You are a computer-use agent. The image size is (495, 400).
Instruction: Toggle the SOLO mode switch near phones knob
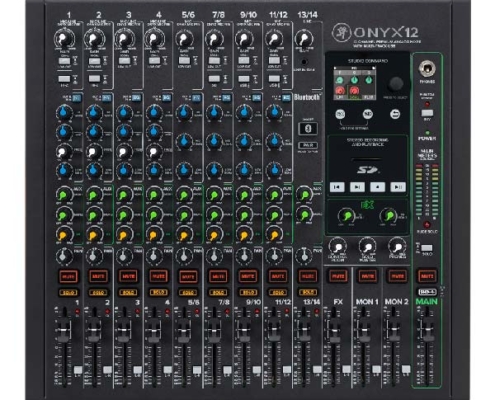point(426,248)
